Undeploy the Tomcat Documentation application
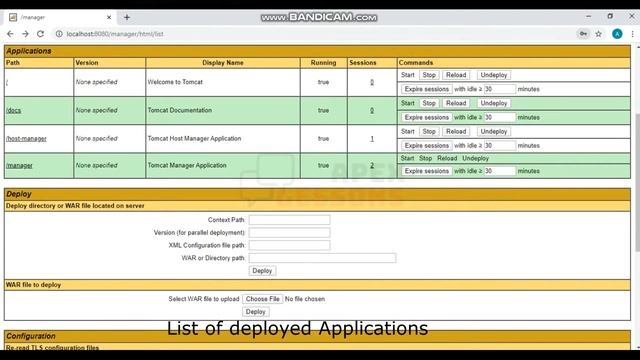Image resolution: width=640 pixels, height=360 pixels. 493,103
